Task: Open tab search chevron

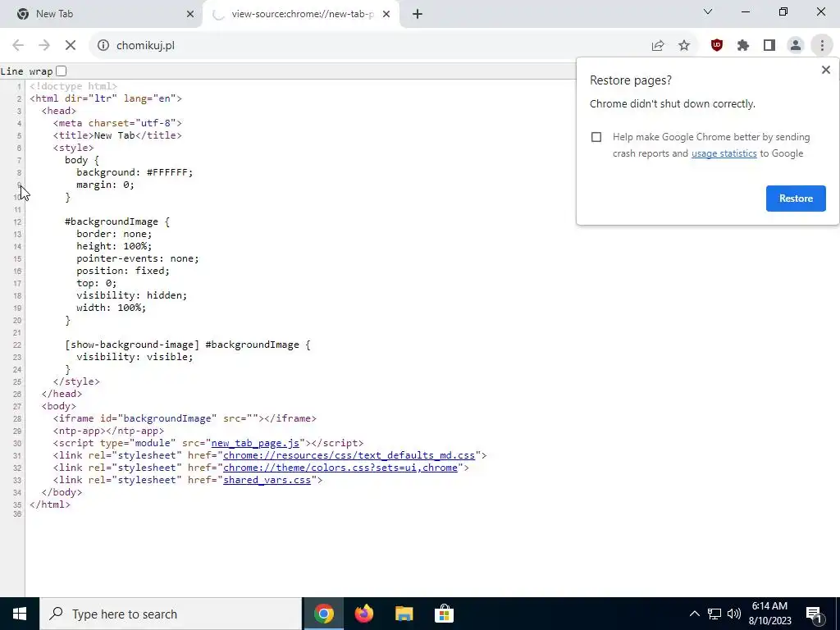Action: [708, 11]
